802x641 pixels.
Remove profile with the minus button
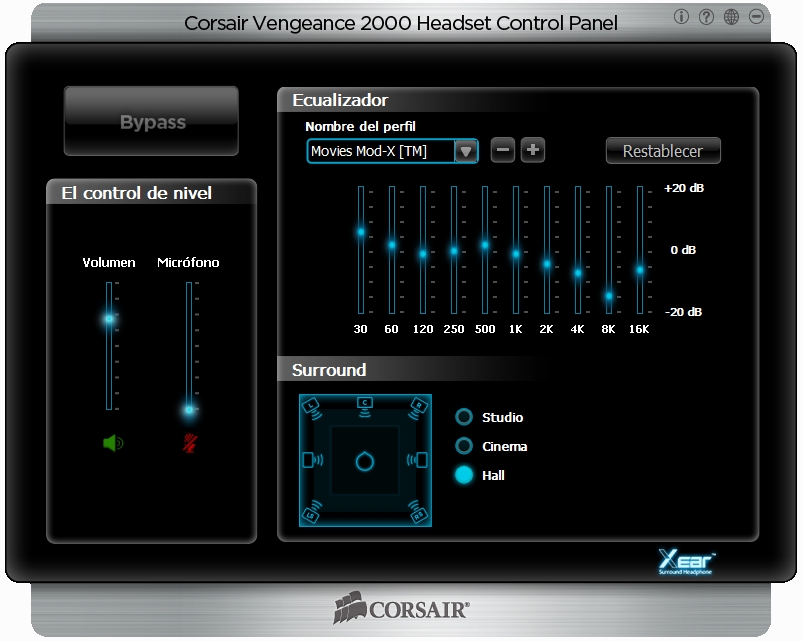point(504,150)
